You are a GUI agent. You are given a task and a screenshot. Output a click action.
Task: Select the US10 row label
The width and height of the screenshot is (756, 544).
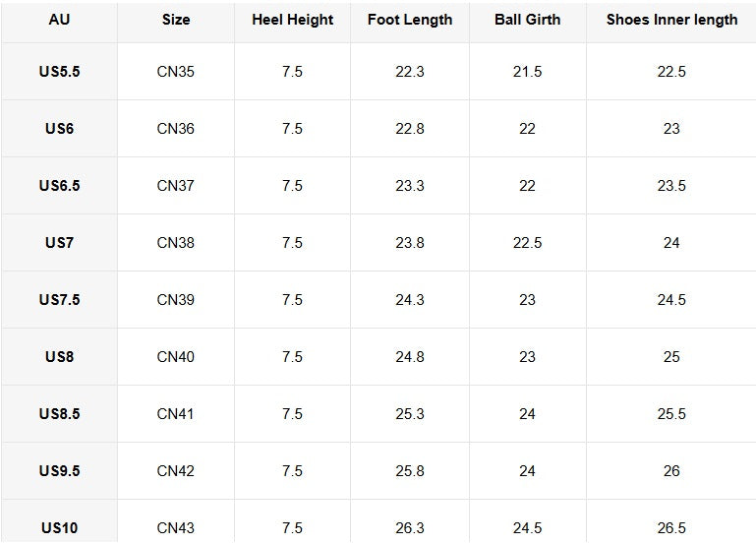click(x=59, y=528)
